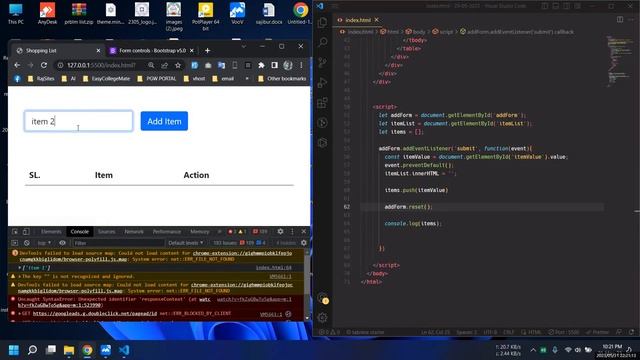Viewport: 640px width, 360px height.
Task: Reload the page in Chrome
Action: tap(44, 65)
